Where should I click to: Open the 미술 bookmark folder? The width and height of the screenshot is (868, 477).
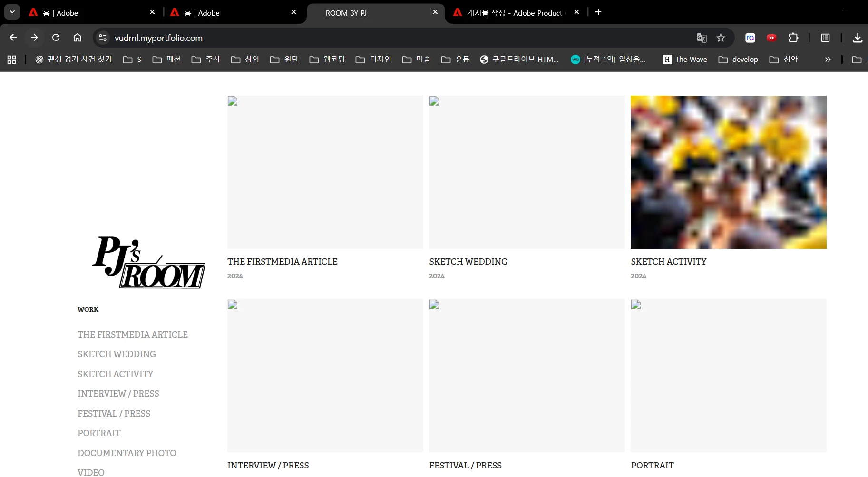coord(416,59)
